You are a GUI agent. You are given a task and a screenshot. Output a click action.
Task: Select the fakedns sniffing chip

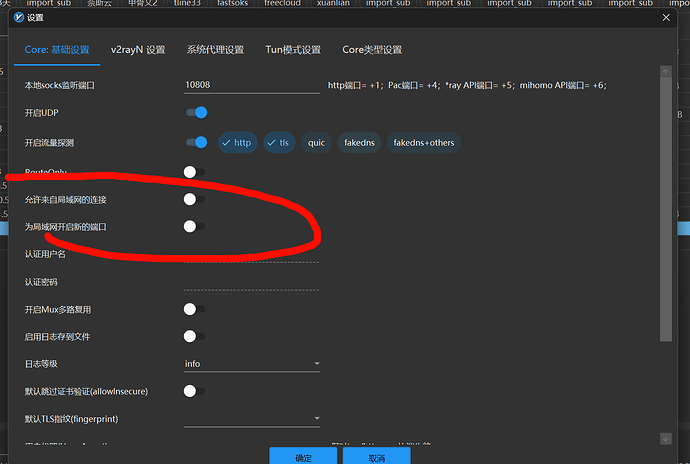pos(359,143)
